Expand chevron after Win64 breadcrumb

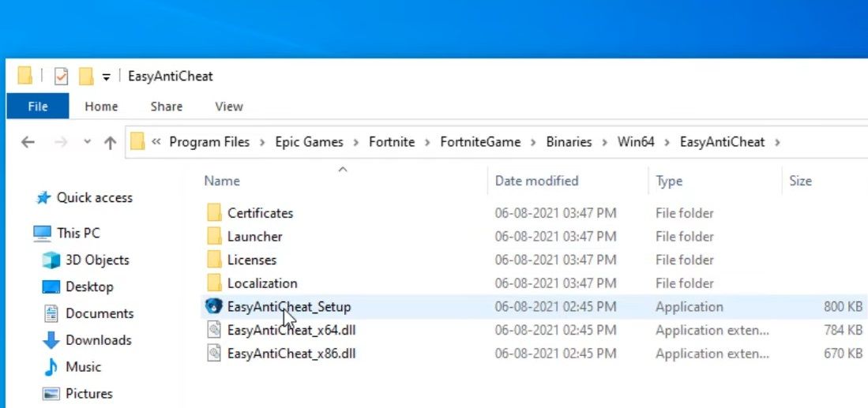tap(667, 143)
